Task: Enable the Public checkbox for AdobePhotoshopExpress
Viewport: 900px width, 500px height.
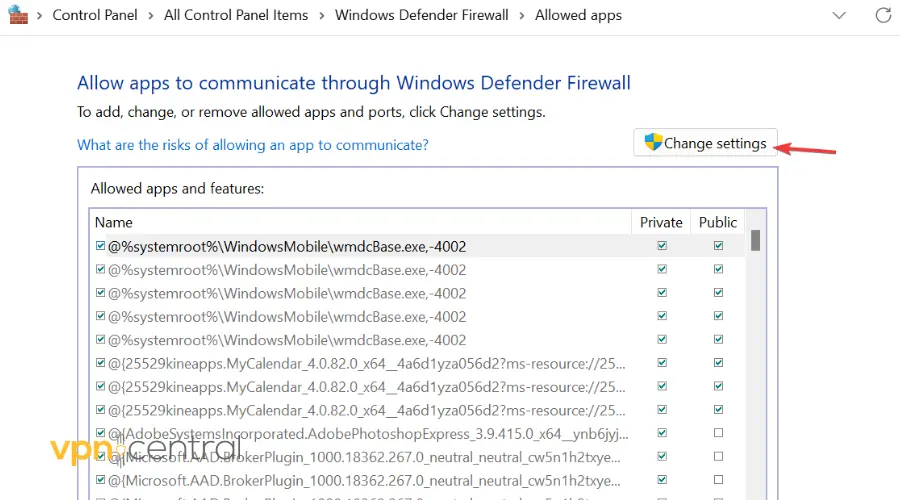Action: point(718,433)
